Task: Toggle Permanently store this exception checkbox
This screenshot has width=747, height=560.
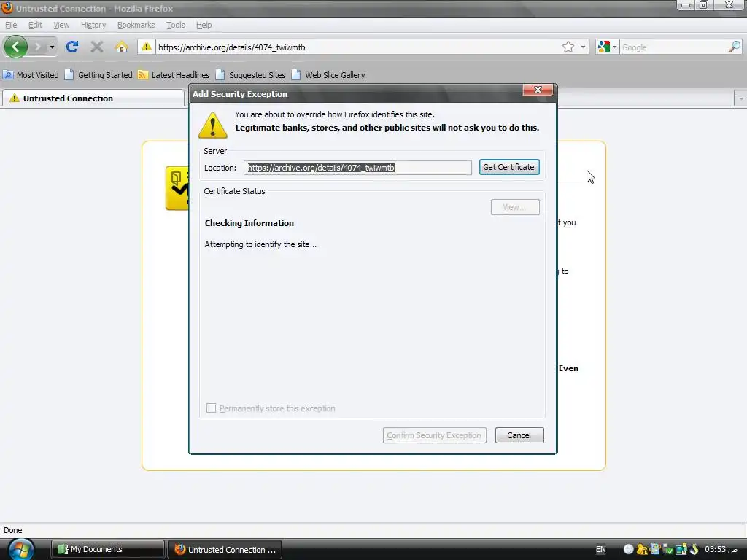Action: [x=211, y=408]
